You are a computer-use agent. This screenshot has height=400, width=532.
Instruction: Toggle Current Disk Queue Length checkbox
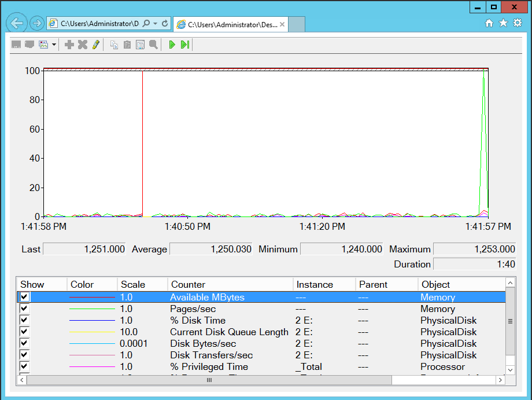tap(24, 332)
